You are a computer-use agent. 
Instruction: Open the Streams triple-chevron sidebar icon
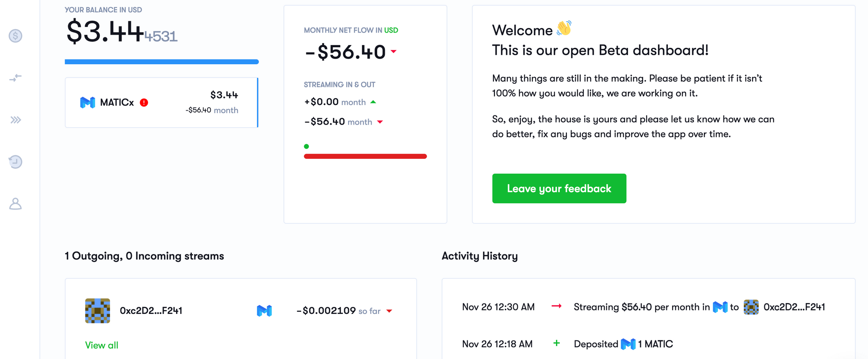click(x=16, y=120)
